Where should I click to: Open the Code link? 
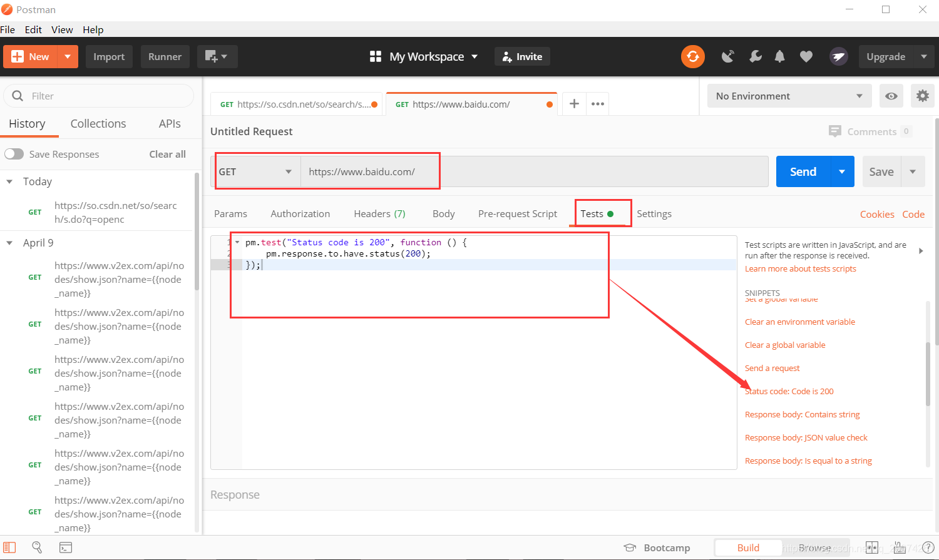(913, 214)
